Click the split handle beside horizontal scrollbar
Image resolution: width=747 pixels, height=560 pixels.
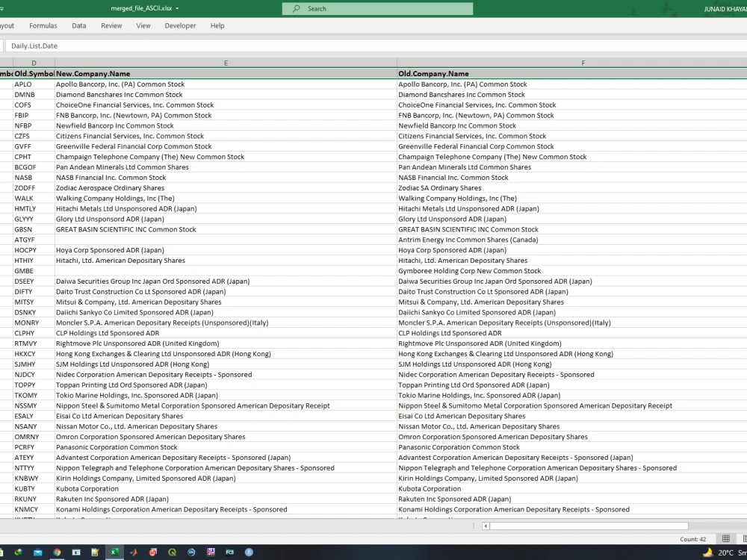[474, 526]
